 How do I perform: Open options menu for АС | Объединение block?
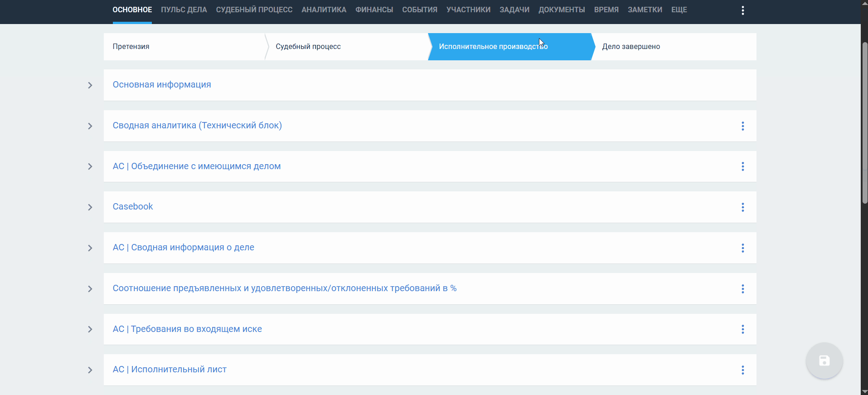click(742, 166)
